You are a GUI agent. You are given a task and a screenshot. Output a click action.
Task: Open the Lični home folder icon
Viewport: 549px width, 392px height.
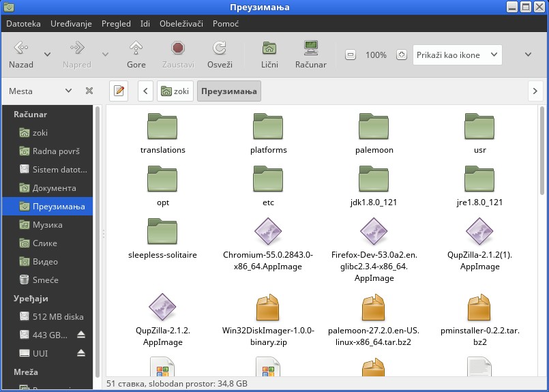click(269, 48)
